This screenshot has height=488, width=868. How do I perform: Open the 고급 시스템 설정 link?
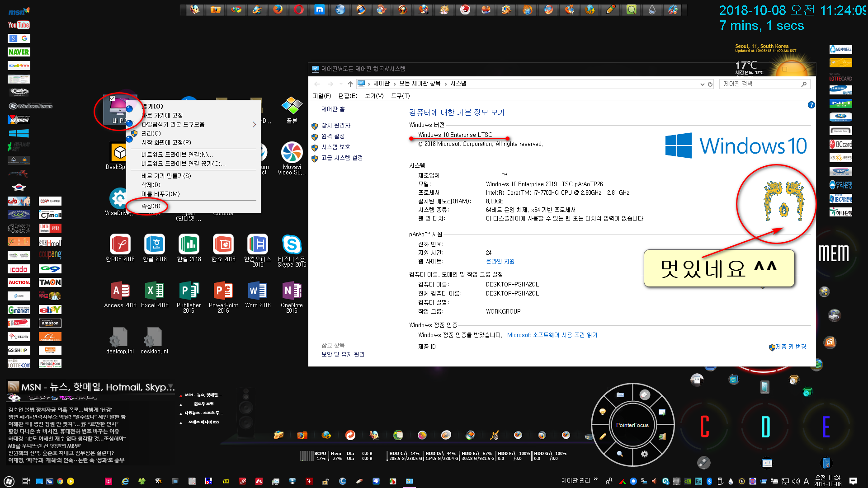point(342,158)
